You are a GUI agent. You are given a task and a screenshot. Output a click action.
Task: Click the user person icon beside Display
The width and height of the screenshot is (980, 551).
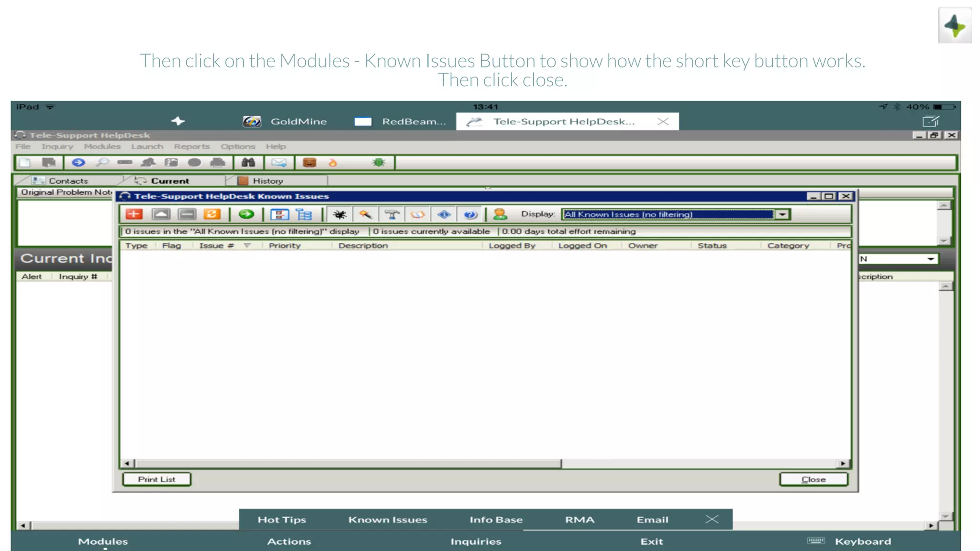tap(500, 214)
